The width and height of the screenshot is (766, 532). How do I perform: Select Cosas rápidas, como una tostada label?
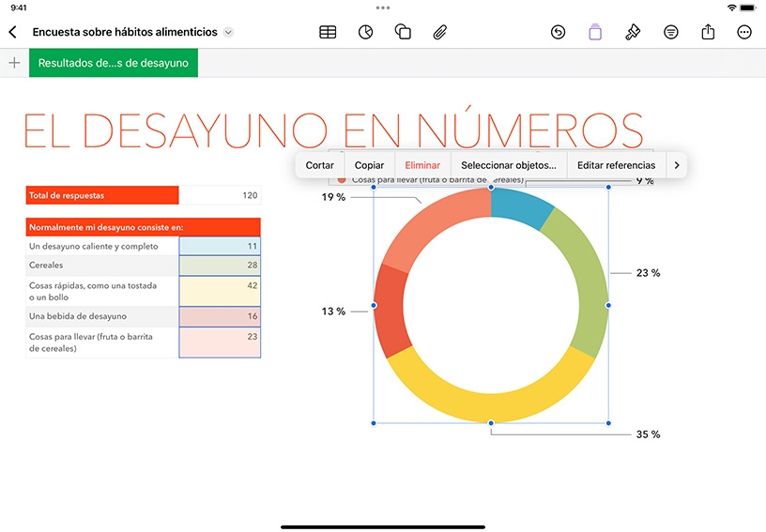click(102, 292)
